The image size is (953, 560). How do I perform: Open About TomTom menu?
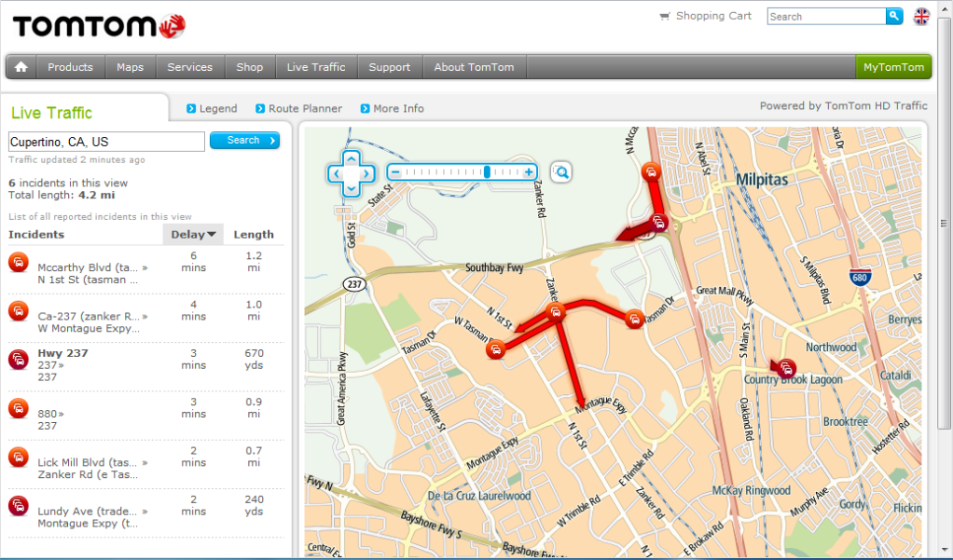coord(474,67)
